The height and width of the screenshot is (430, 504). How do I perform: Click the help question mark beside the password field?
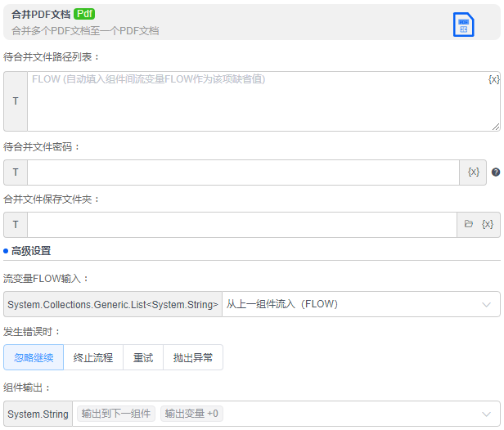495,172
